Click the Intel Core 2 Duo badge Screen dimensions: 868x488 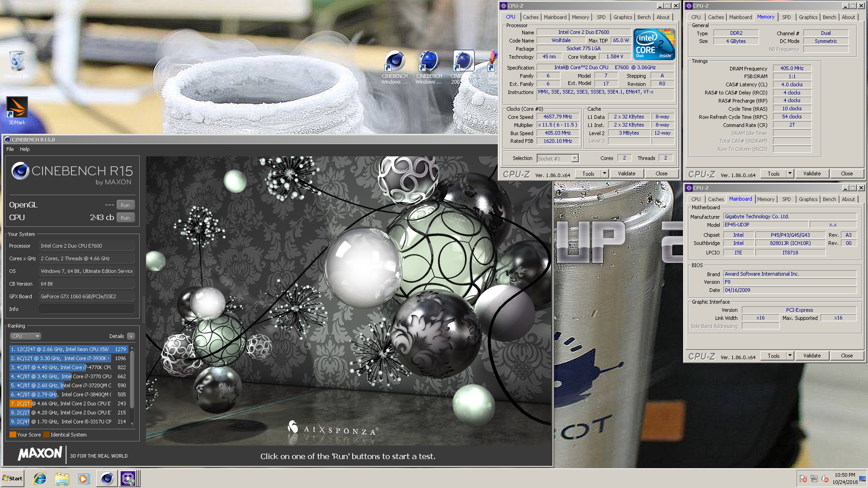tap(654, 44)
